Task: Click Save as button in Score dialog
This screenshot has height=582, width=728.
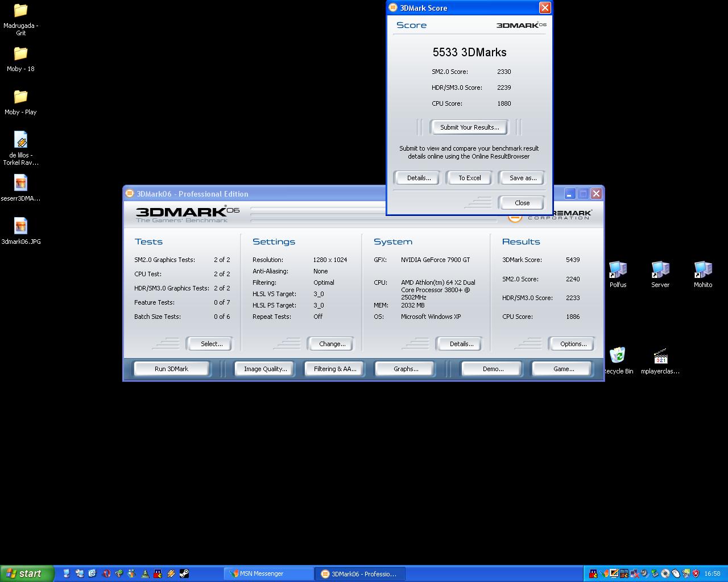Action: coord(522,178)
